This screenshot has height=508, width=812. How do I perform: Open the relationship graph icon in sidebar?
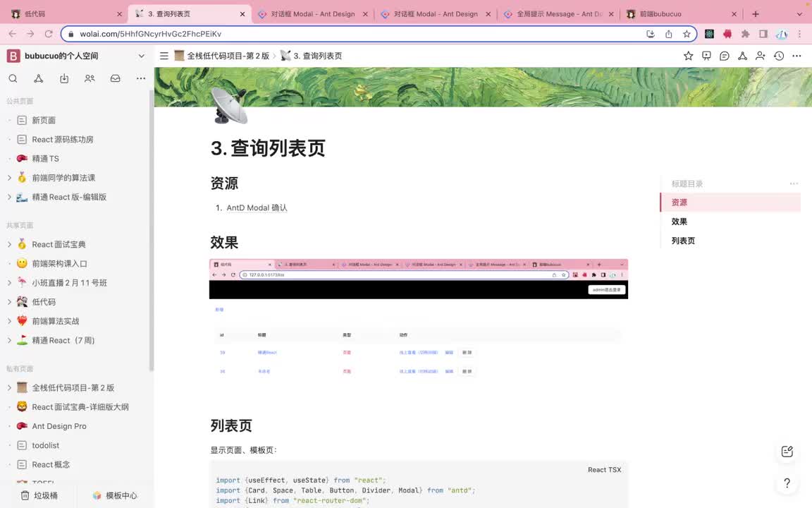(38, 78)
